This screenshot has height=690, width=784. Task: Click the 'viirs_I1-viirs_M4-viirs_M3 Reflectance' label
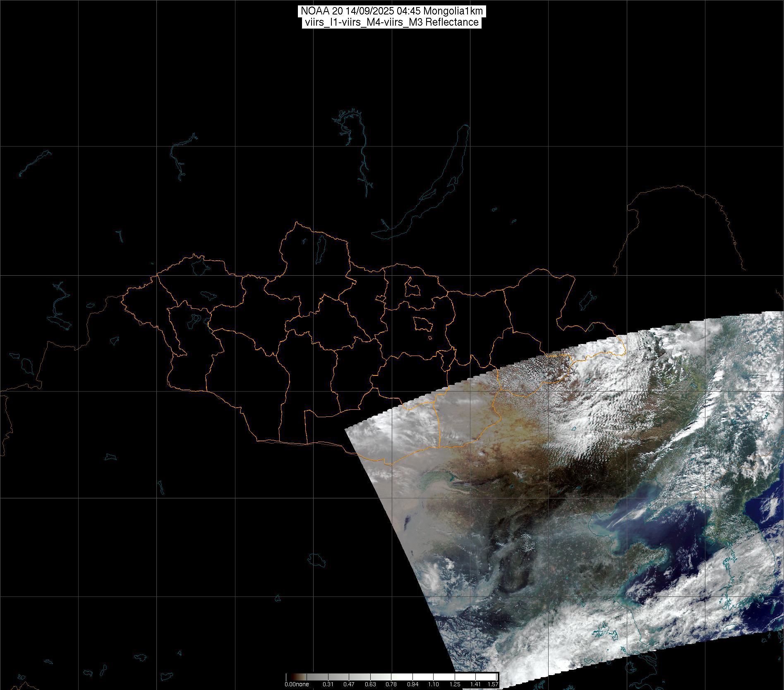point(391,22)
